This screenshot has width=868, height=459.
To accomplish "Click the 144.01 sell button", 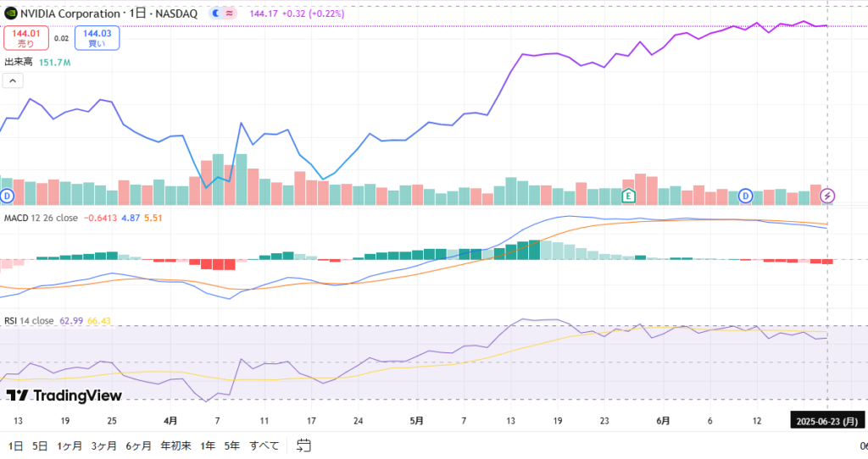I will click(26, 38).
